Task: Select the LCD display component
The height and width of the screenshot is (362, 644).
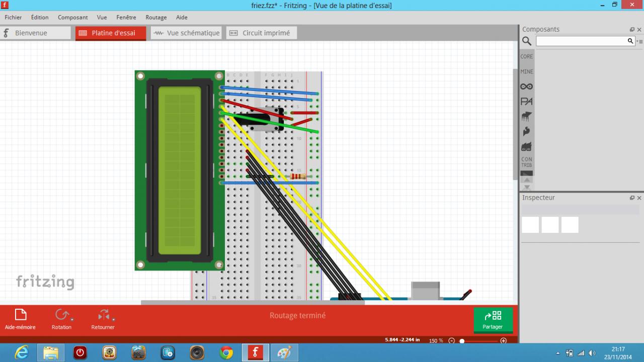Action: [180, 170]
